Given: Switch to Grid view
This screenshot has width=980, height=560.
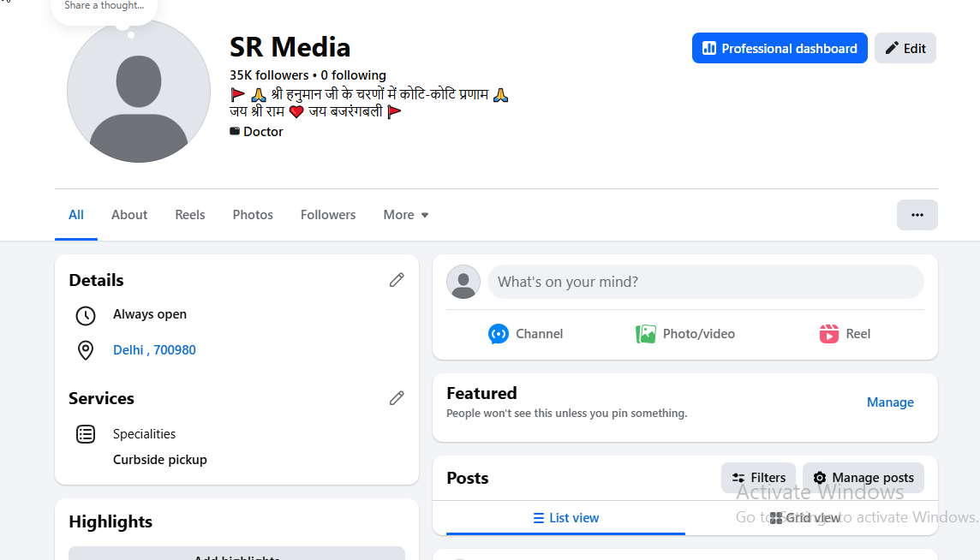Looking at the screenshot, I should pyautogui.click(x=805, y=518).
